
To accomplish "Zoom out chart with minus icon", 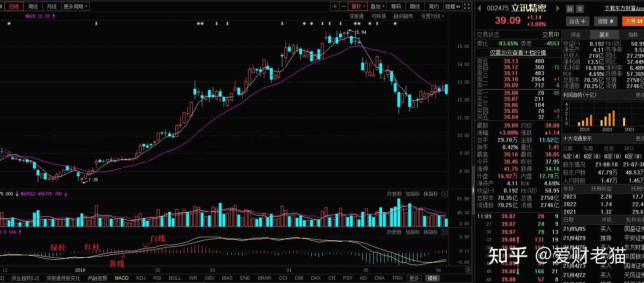I will (344, 6).
